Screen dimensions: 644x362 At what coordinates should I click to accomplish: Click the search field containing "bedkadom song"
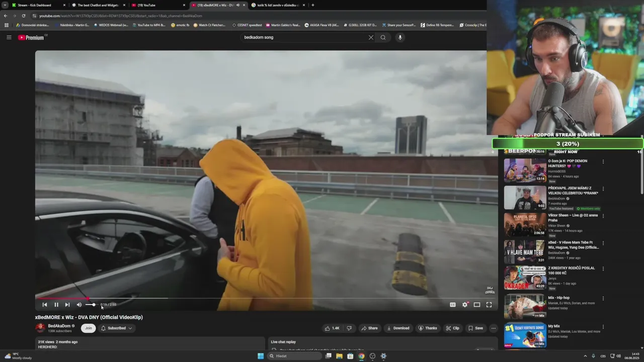[x=304, y=37]
